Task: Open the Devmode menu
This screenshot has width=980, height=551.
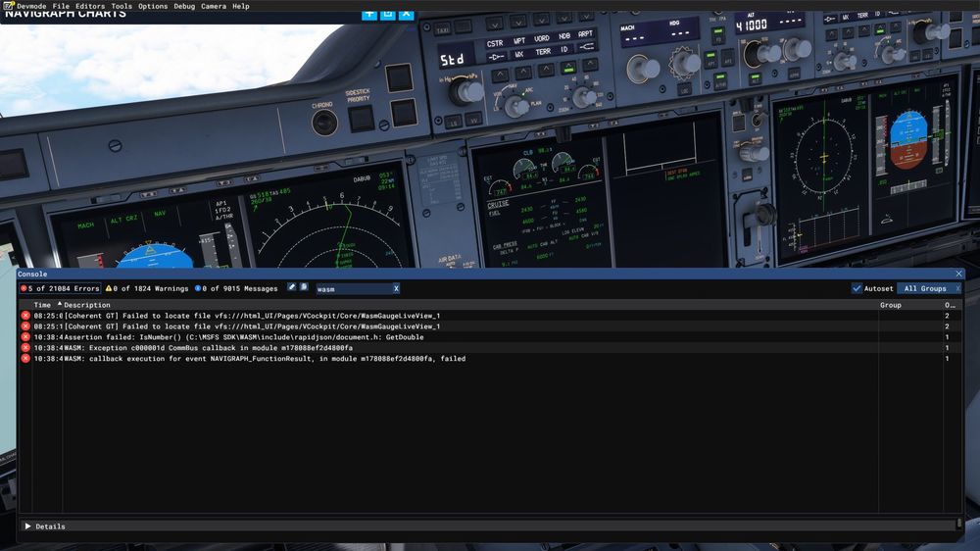Action: click(x=31, y=6)
